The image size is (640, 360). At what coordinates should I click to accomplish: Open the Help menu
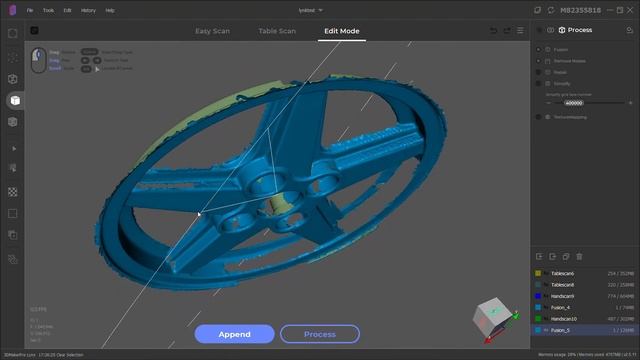[x=110, y=10]
